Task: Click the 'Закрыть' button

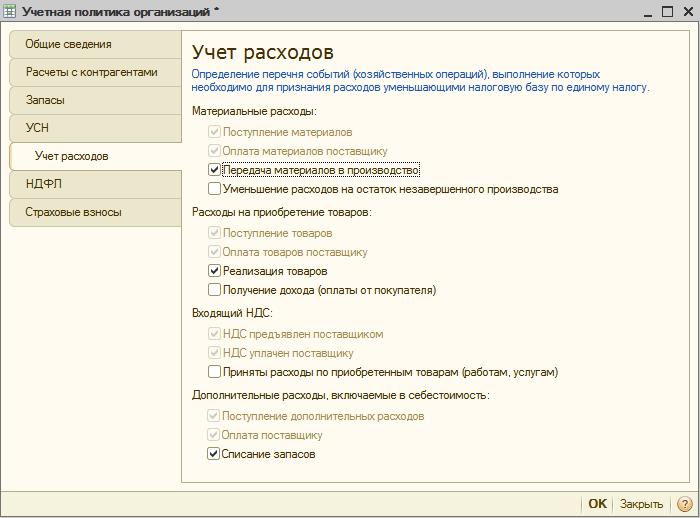Action: [x=641, y=504]
